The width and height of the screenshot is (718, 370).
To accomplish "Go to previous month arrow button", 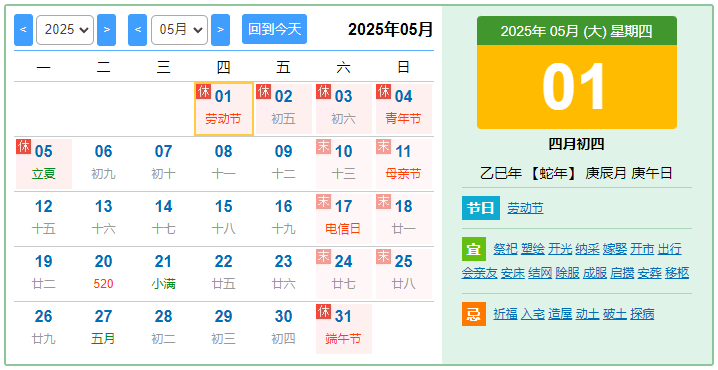I will (x=137, y=30).
